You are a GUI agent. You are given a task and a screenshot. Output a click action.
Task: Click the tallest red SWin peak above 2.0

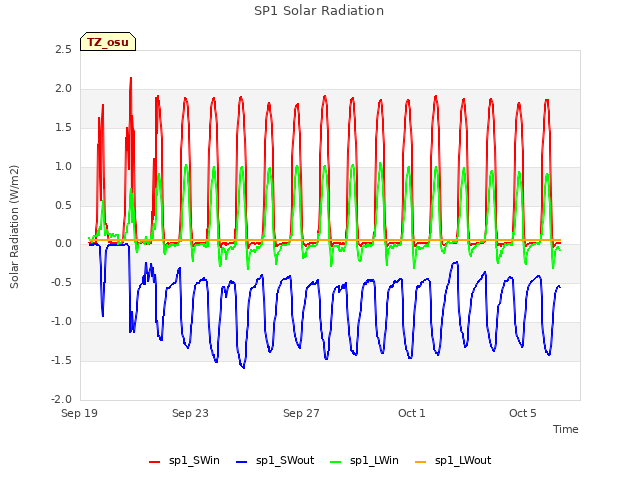point(131,78)
